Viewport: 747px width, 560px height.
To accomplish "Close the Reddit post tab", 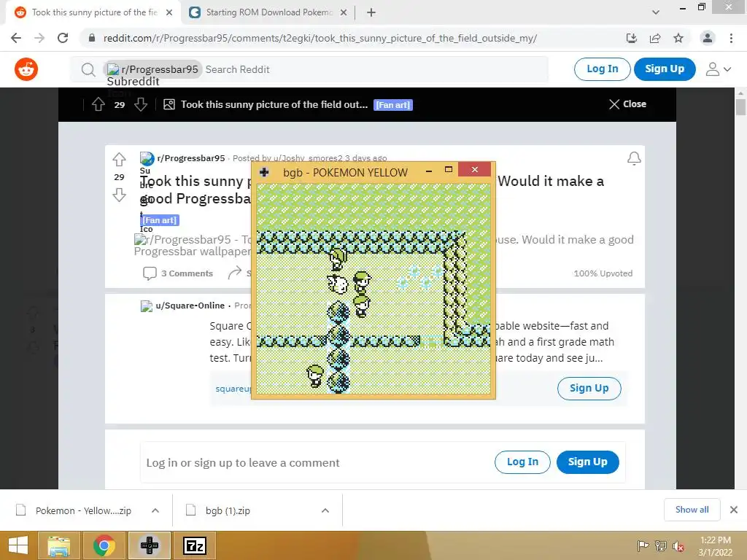I will [169, 12].
